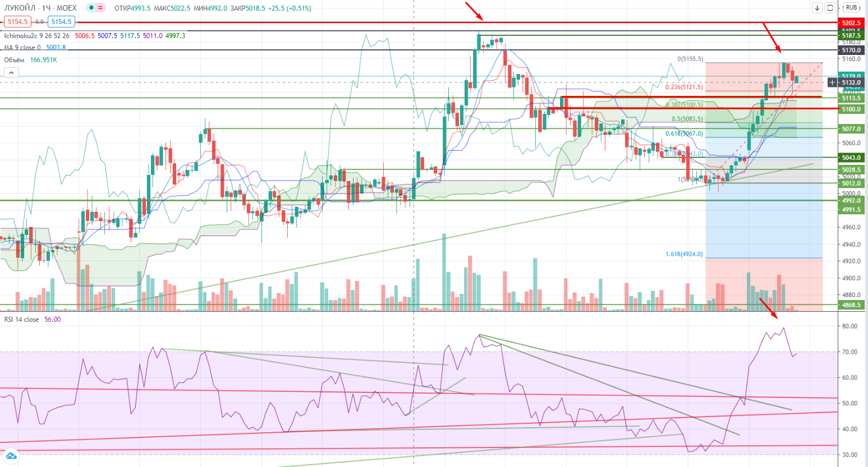868x467 pixels.
Task: Select the Fibonacci 1.618(4924.0) level label
Action: tap(683, 254)
